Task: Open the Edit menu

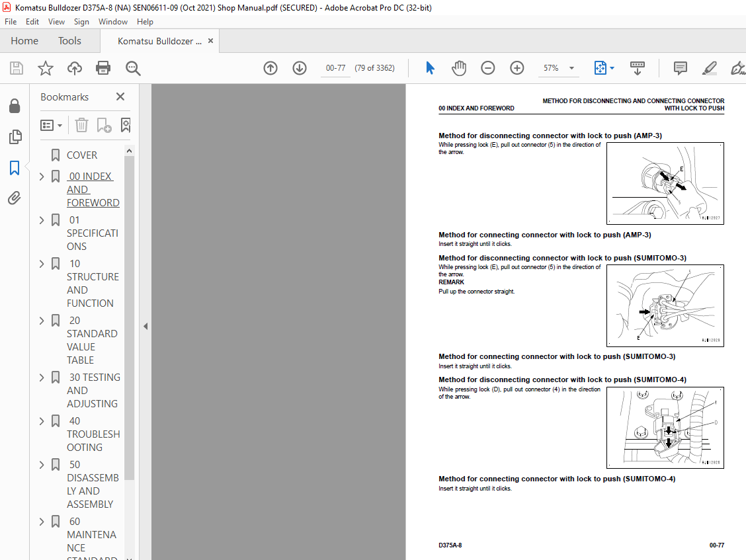Action: click(32, 21)
